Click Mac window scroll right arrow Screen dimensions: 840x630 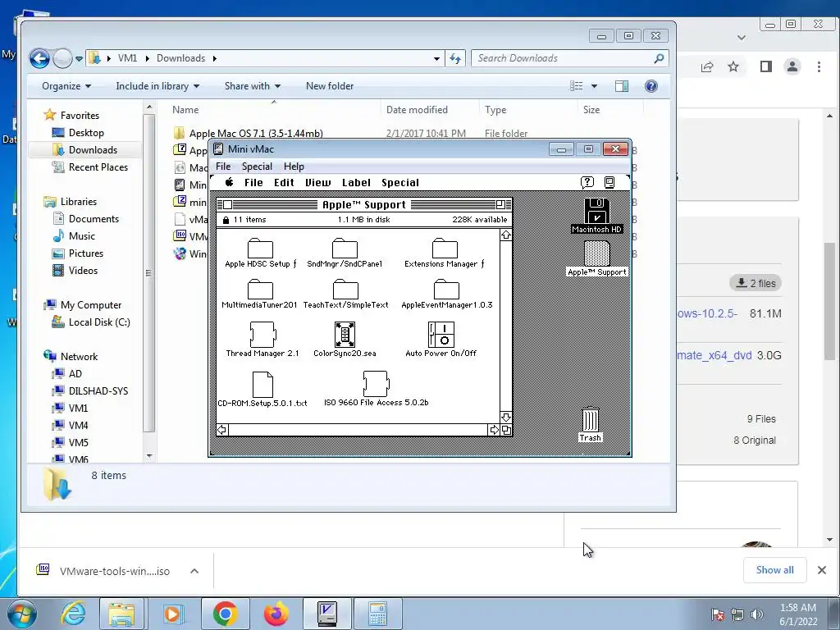493,430
